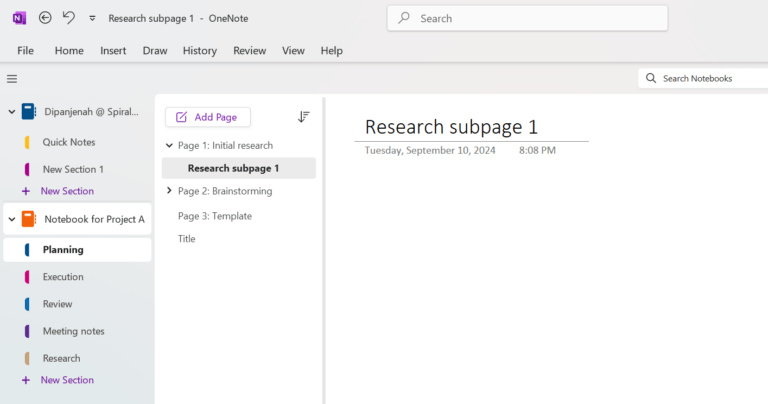Click the page time 8:08 PM
The height and width of the screenshot is (404, 768).
(537, 150)
